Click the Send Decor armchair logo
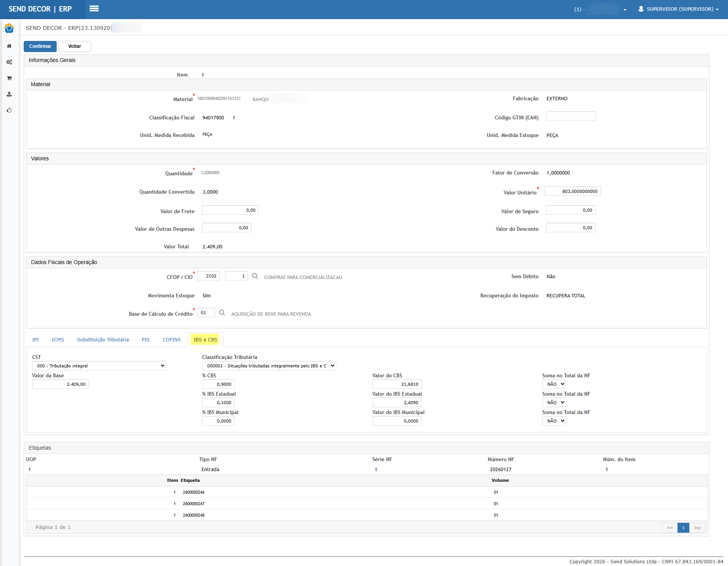Viewport: 728px width, 566px height. tap(9, 28)
